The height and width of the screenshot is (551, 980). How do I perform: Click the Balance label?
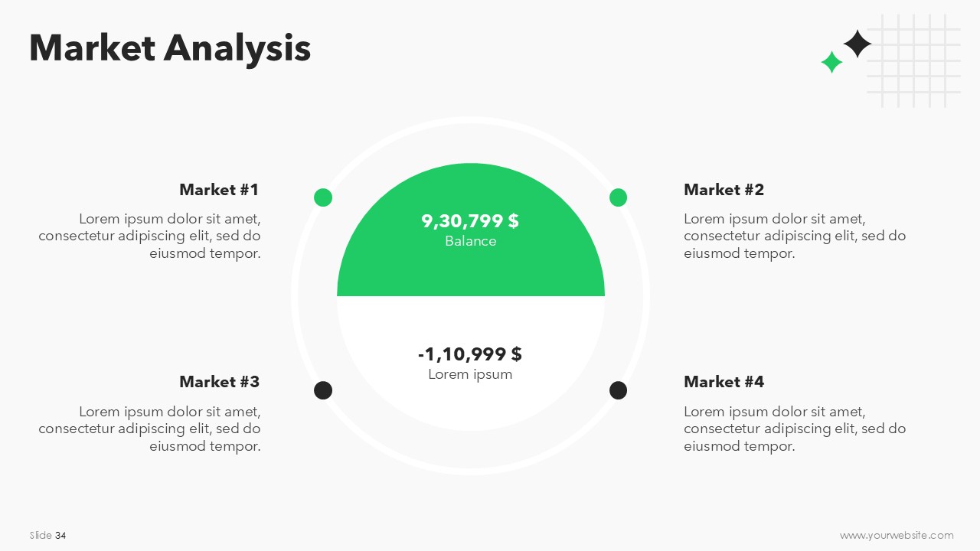point(471,241)
